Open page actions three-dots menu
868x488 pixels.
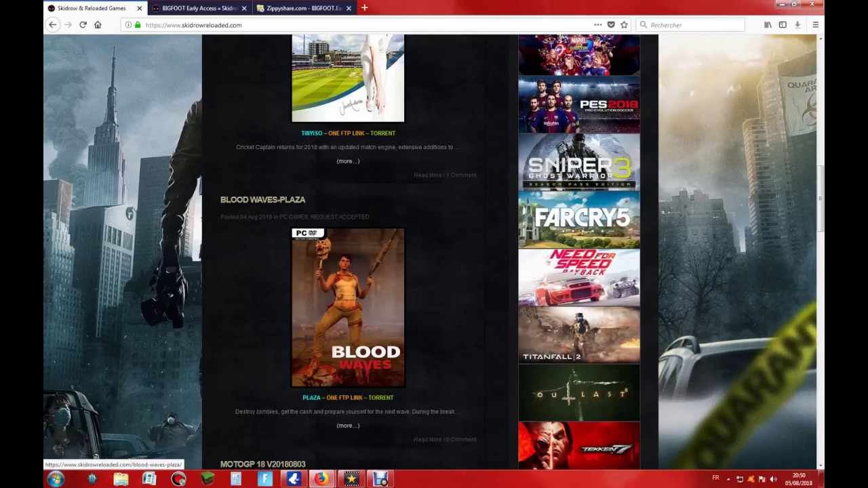[x=597, y=25]
